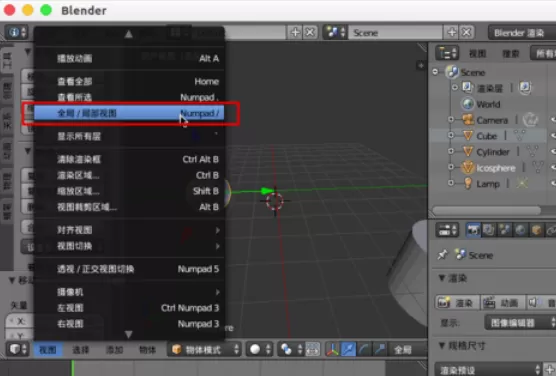Open the 渲染预设 presets dropdown
The image size is (556, 376).
point(489,370)
